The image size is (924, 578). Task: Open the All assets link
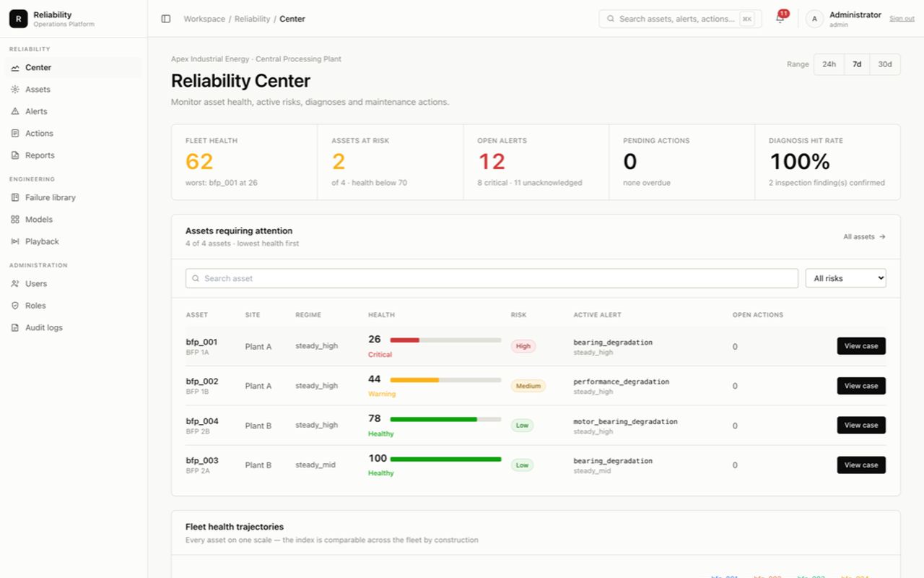pos(864,237)
